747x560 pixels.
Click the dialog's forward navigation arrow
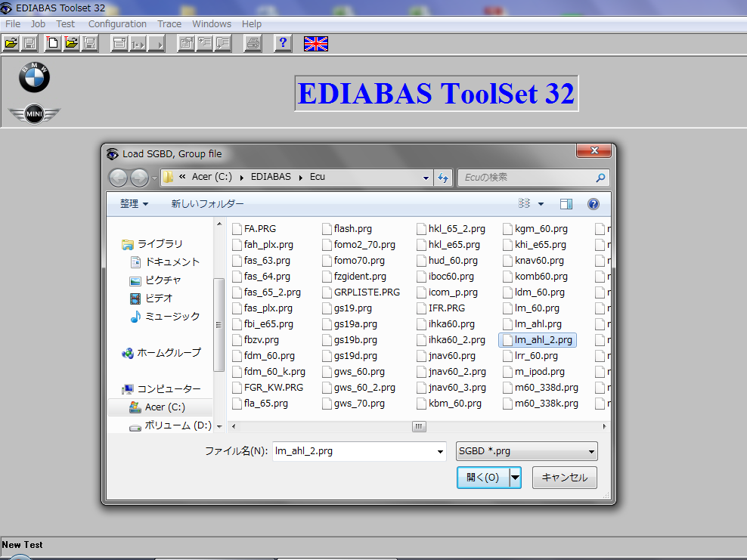[140, 178]
